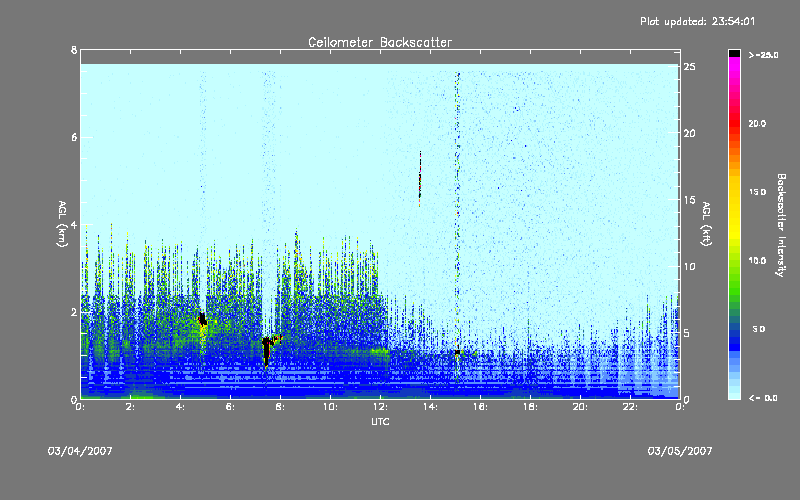Viewport: 800px width, 500px height.
Task: Click the 18: tick on UTC axis
Action: [x=530, y=407]
